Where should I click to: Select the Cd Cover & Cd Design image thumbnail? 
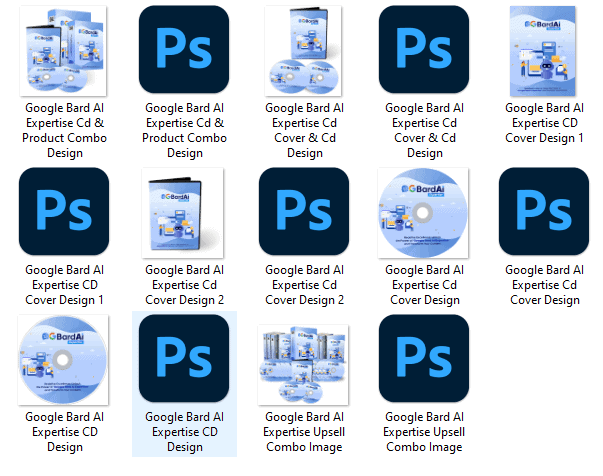pos(303,51)
